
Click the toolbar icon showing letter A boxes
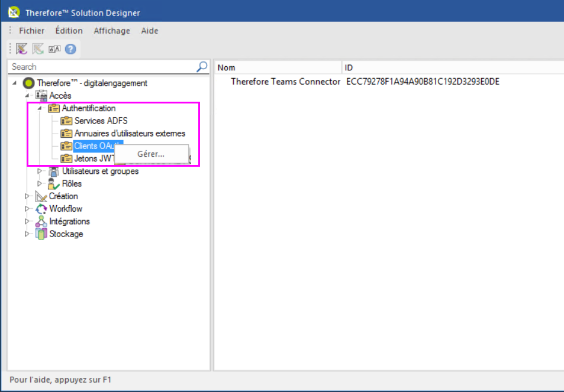tap(54, 49)
